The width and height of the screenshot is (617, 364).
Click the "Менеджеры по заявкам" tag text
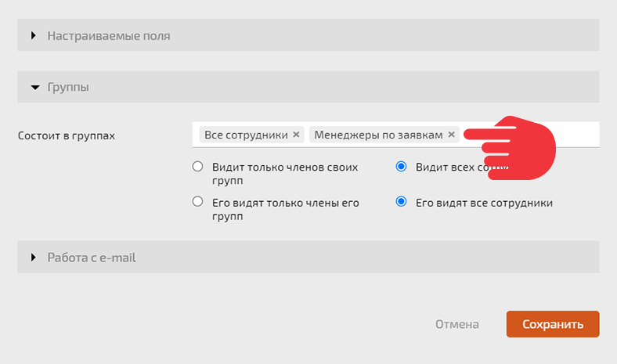tap(378, 135)
